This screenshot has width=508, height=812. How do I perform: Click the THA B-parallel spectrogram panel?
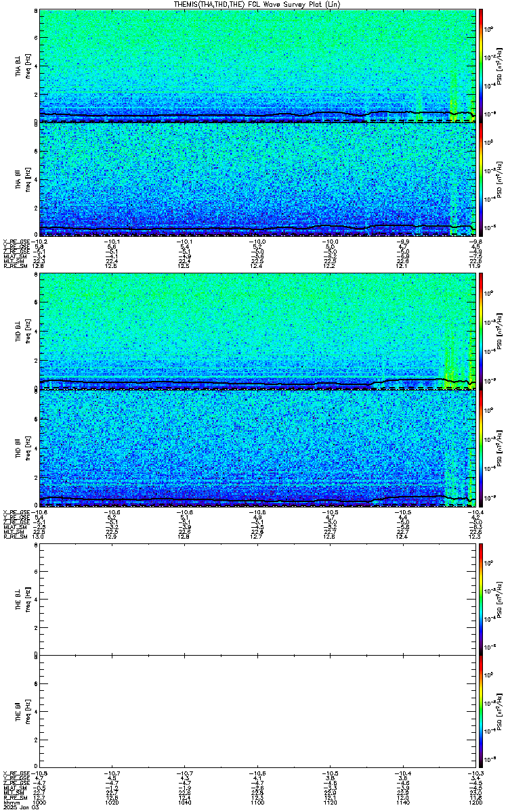click(x=257, y=179)
